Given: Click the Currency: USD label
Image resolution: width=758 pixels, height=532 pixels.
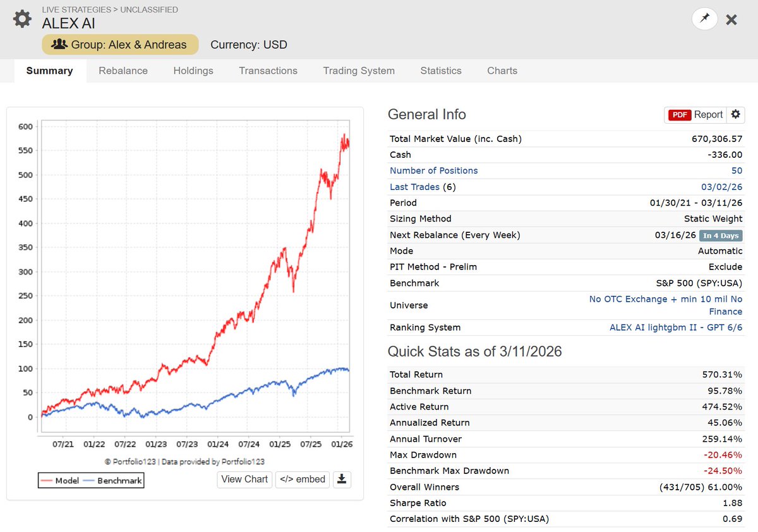Looking at the screenshot, I should (x=249, y=45).
